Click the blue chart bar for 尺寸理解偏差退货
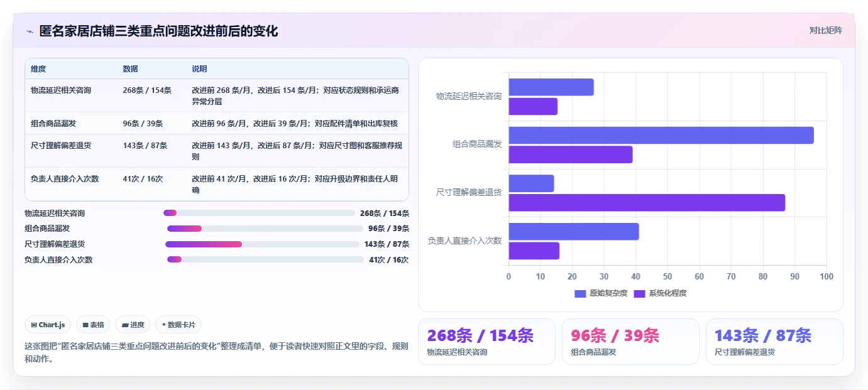The width and height of the screenshot is (868, 390). coord(531,183)
